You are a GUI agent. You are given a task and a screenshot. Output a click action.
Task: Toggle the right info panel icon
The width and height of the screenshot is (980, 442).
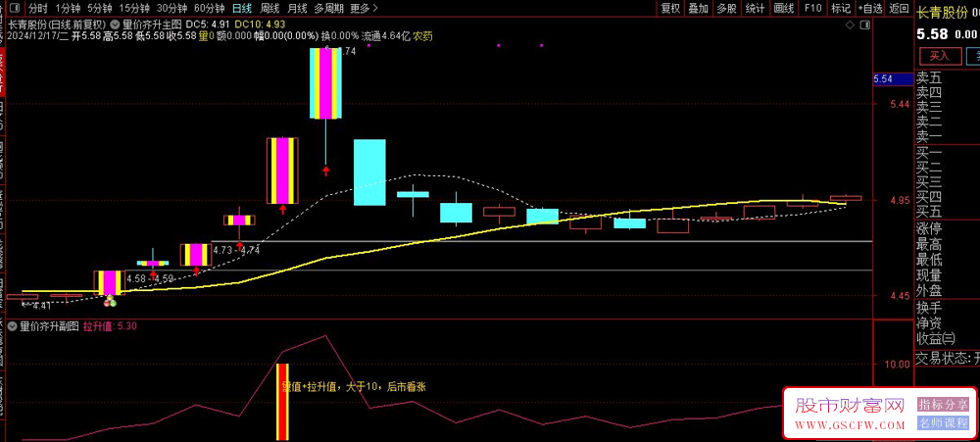(865, 25)
